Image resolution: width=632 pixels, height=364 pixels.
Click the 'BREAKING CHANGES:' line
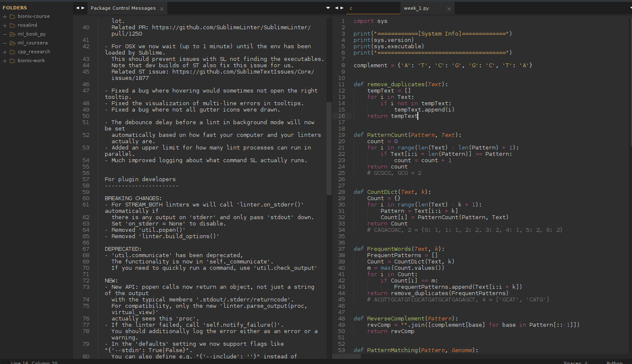[133, 198]
